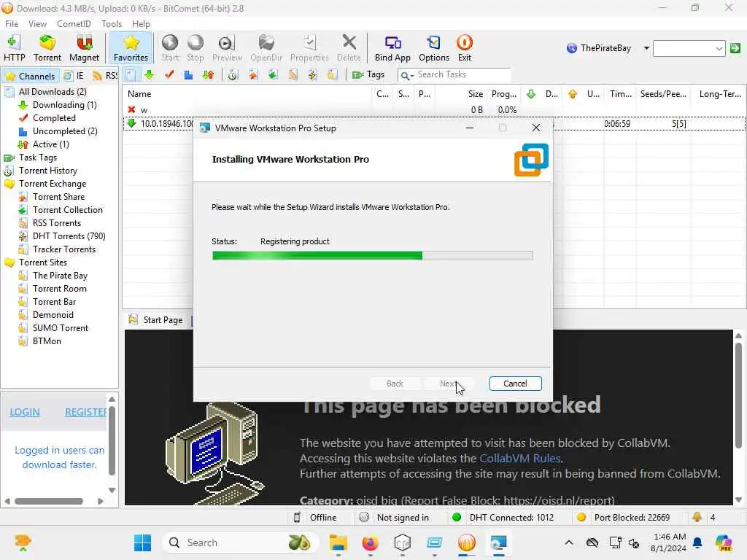Cancel the VMware Workstation Pro setup
This screenshot has width=747, height=560.
515,384
